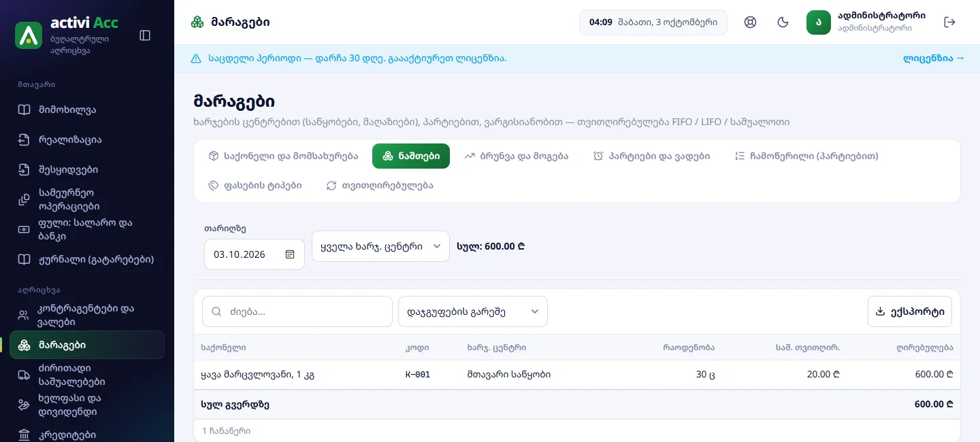The image size is (980, 442).
Task: Open ხელფასი და დივიდენდი in the sidebar
Action: (x=87, y=405)
